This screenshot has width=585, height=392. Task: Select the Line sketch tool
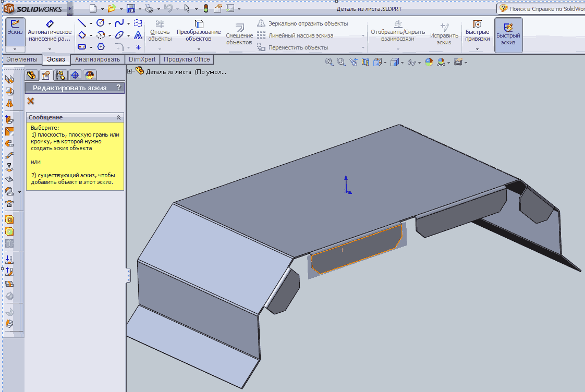click(82, 23)
